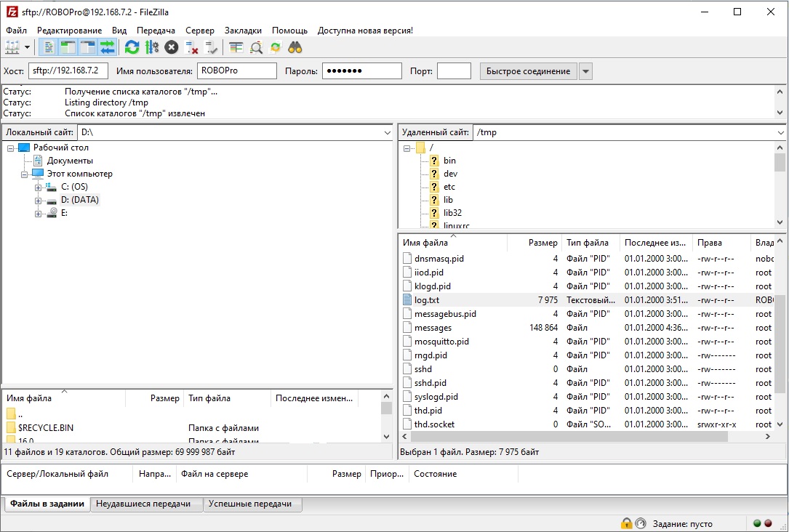Toggle local directory tree view

tap(68, 48)
